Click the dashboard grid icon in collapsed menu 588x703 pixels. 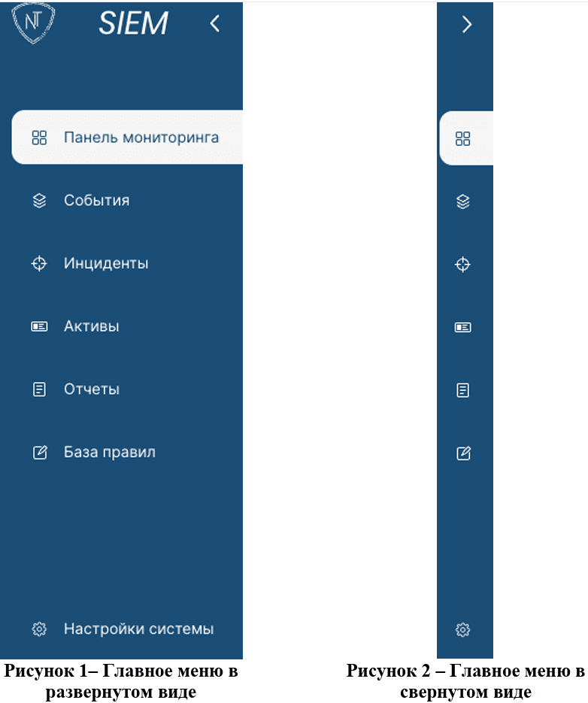pyautogui.click(x=463, y=138)
